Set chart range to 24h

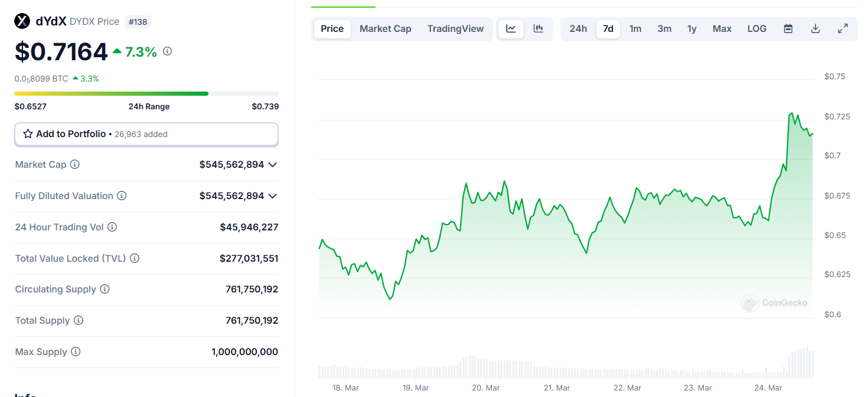click(578, 29)
